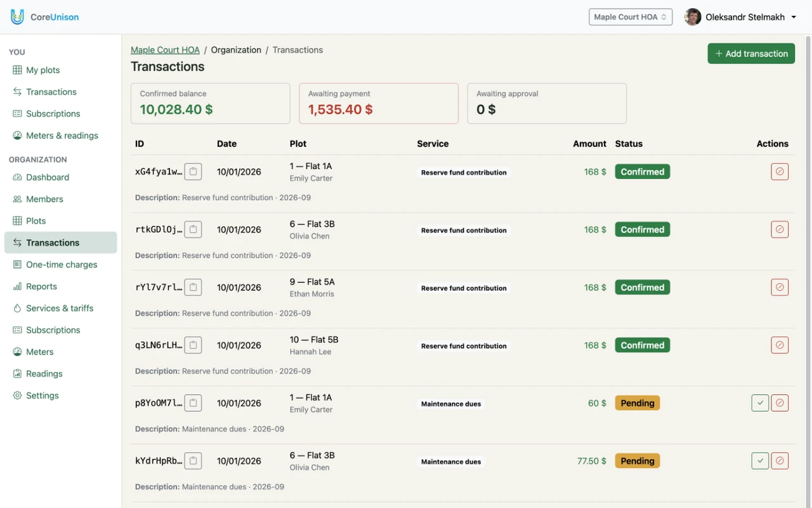Viewport: 812px width, 508px height.
Task: Go to Meters & readings
Action: [x=60, y=135]
